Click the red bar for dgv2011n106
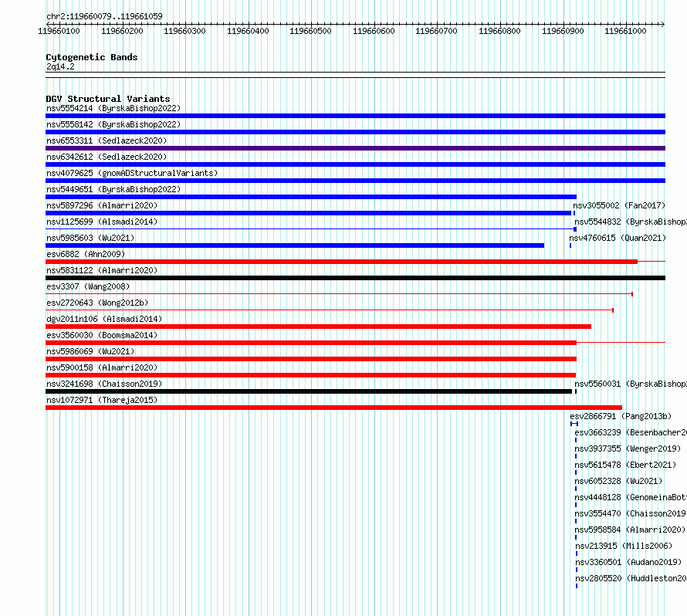Image resolution: width=687 pixels, height=616 pixels. coord(319,327)
